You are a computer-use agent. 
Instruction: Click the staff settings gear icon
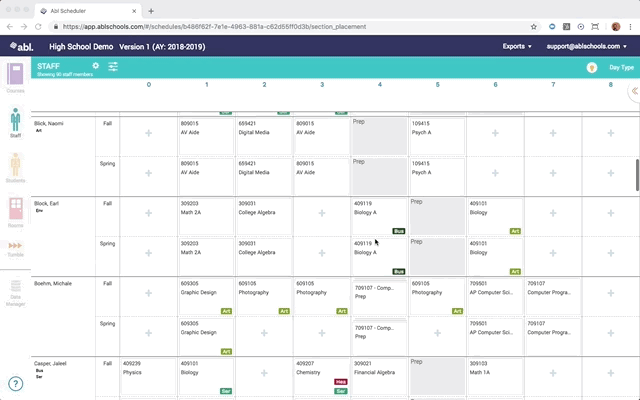click(96, 66)
